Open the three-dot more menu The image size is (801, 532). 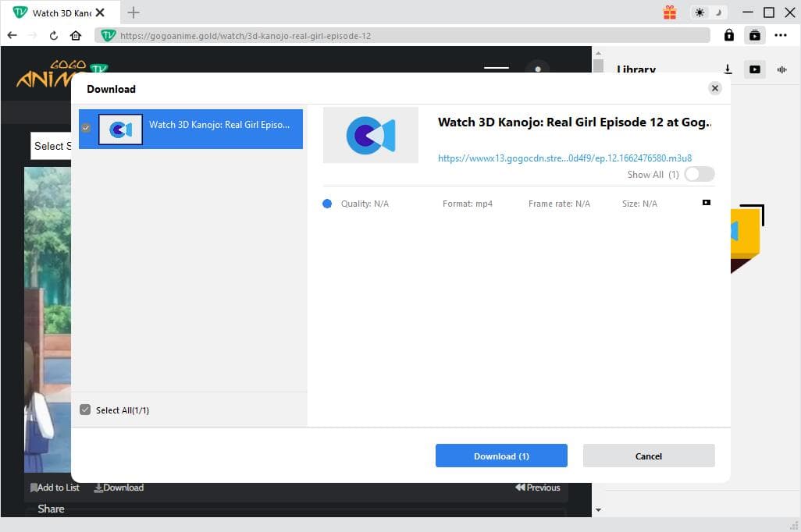[781, 35]
